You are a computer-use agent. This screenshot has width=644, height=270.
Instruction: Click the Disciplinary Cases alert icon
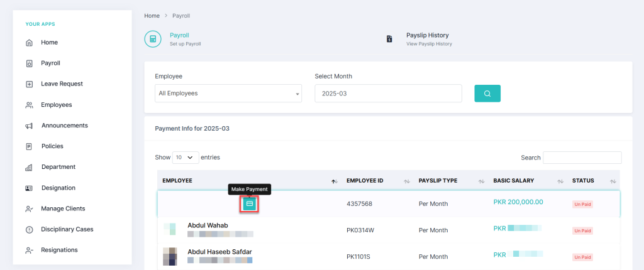(29, 230)
